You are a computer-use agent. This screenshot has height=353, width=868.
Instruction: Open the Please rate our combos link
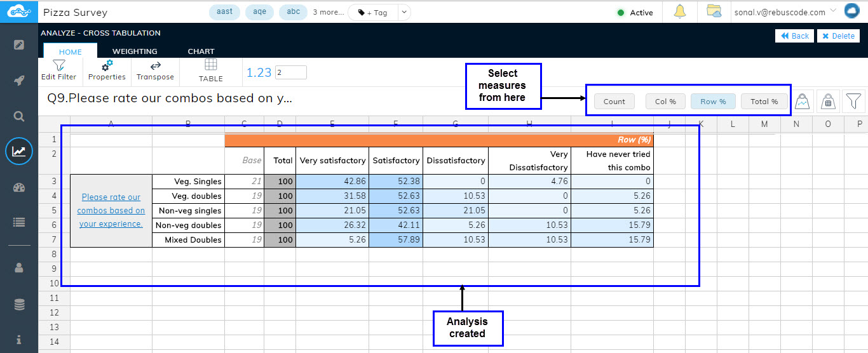pos(111,210)
